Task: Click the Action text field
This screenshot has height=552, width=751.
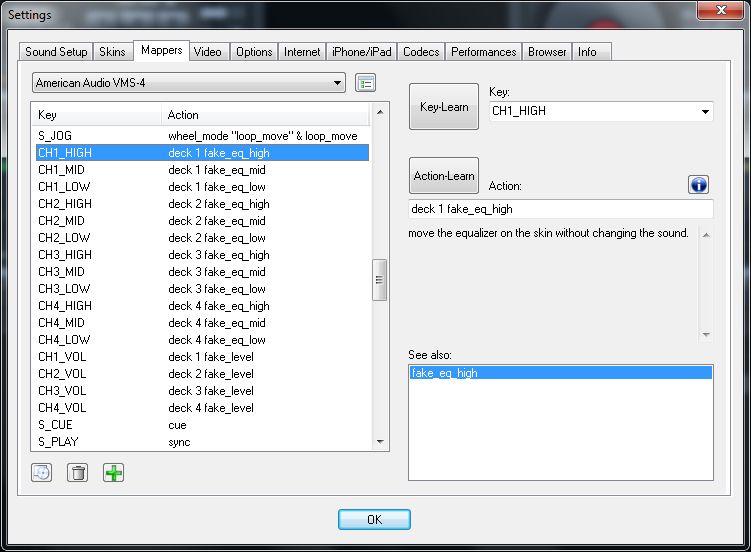Action: [x=560, y=209]
